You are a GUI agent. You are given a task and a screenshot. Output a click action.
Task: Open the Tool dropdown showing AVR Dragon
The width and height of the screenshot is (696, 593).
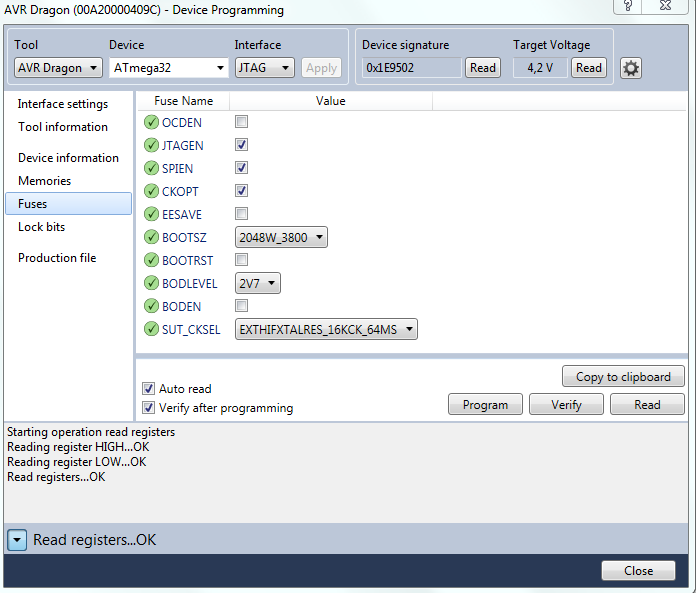(x=58, y=68)
